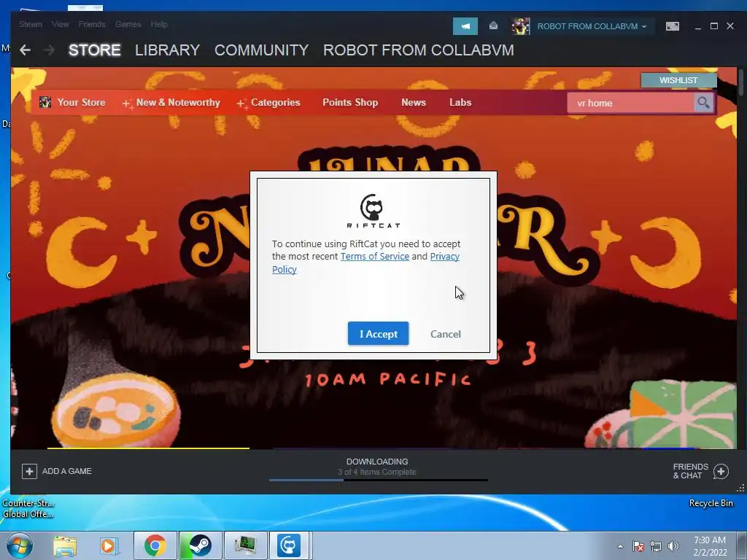Open the Windows Start menu
747x560 pixels.
pyautogui.click(x=20, y=545)
